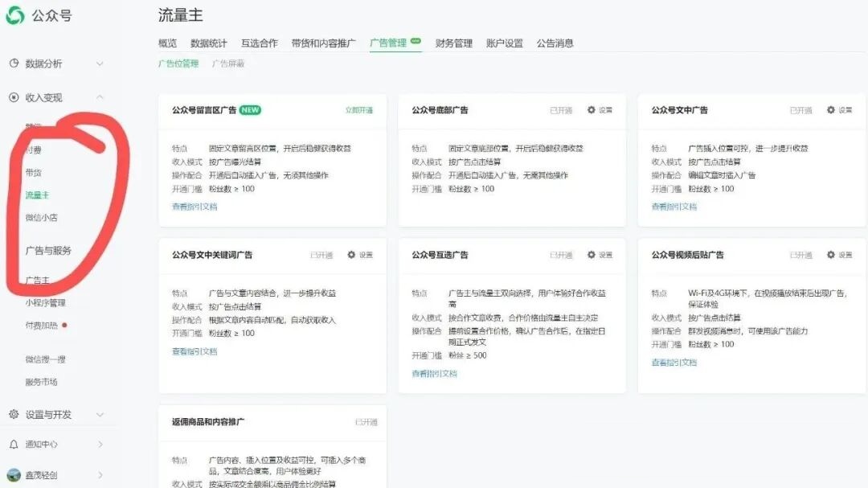Switch to the 数据统计 tab
Viewport: 868px width, 488px height.
click(209, 43)
